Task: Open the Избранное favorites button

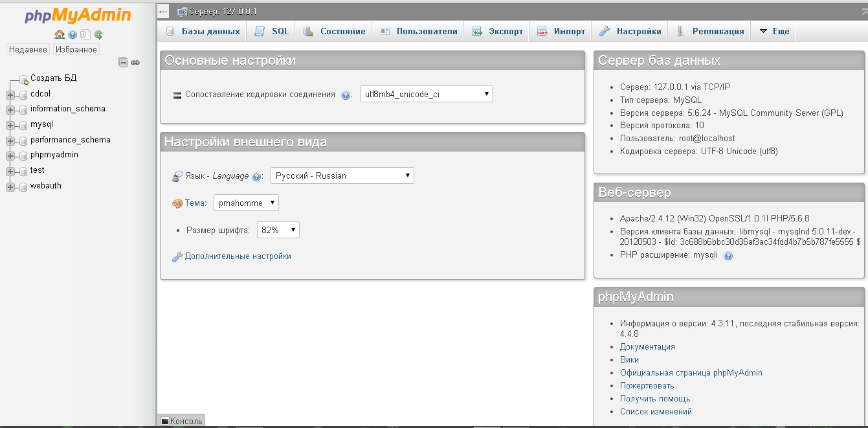Action: pos(76,49)
